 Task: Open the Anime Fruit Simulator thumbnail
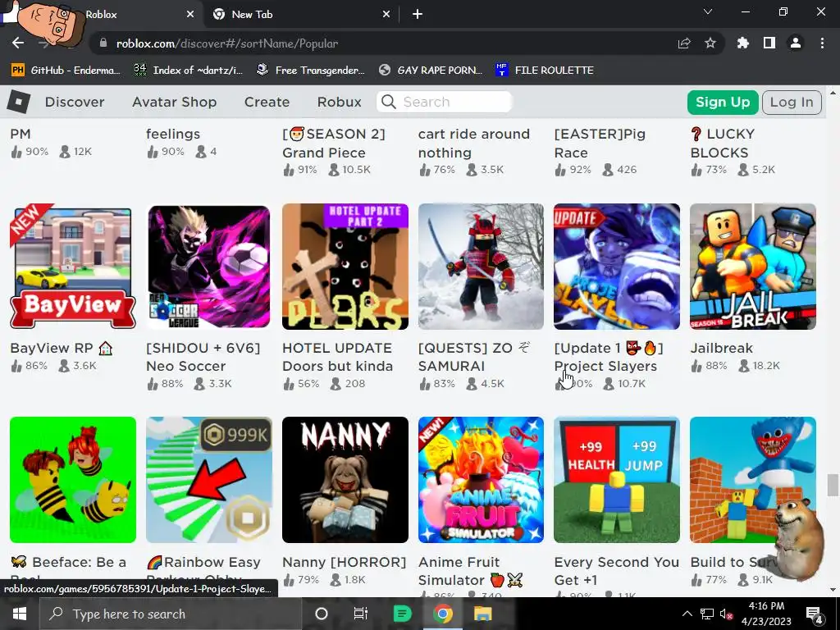point(481,480)
